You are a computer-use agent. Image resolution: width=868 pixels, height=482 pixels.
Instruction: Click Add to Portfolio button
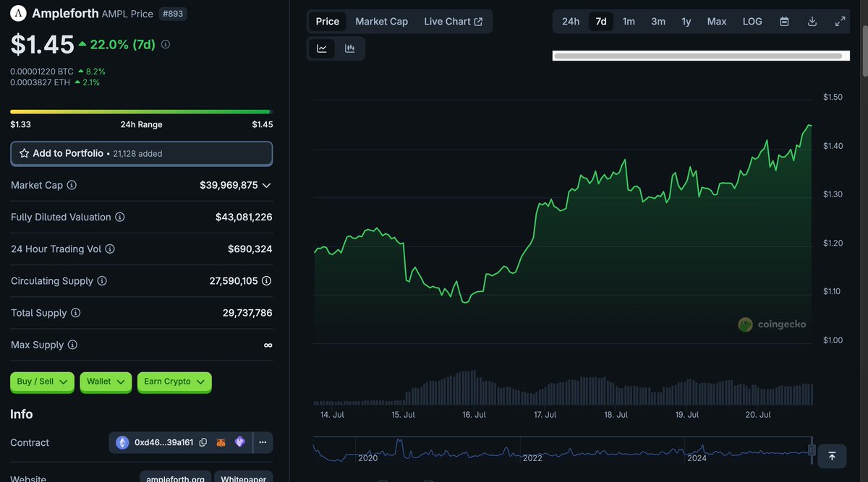click(142, 153)
